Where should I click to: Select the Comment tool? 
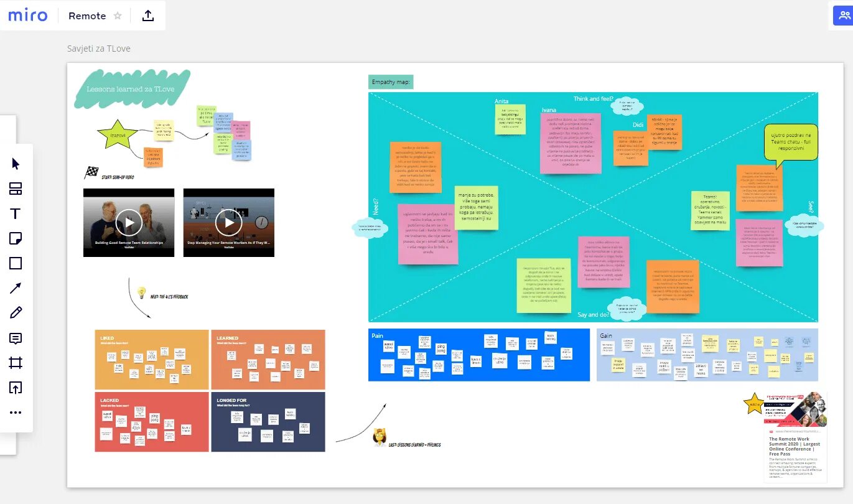(x=16, y=338)
